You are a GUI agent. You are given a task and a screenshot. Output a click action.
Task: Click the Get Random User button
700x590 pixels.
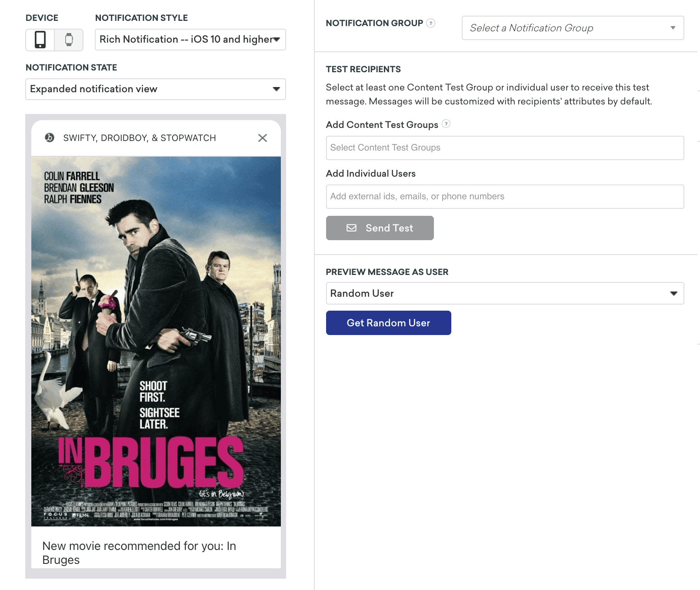pos(388,323)
